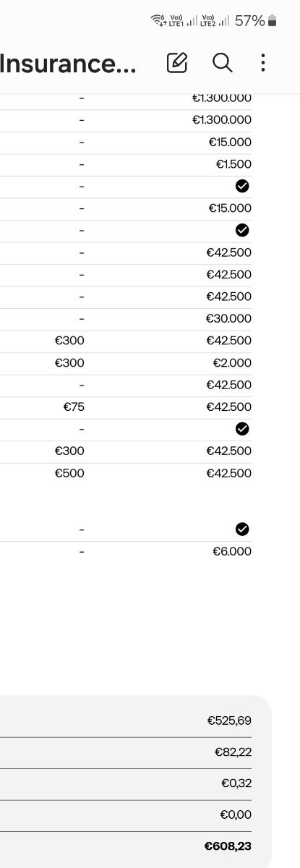This screenshot has width=300, height=868.
Task: Tap the LTE1 signal indicator
Action: click(x=183, y=21)
